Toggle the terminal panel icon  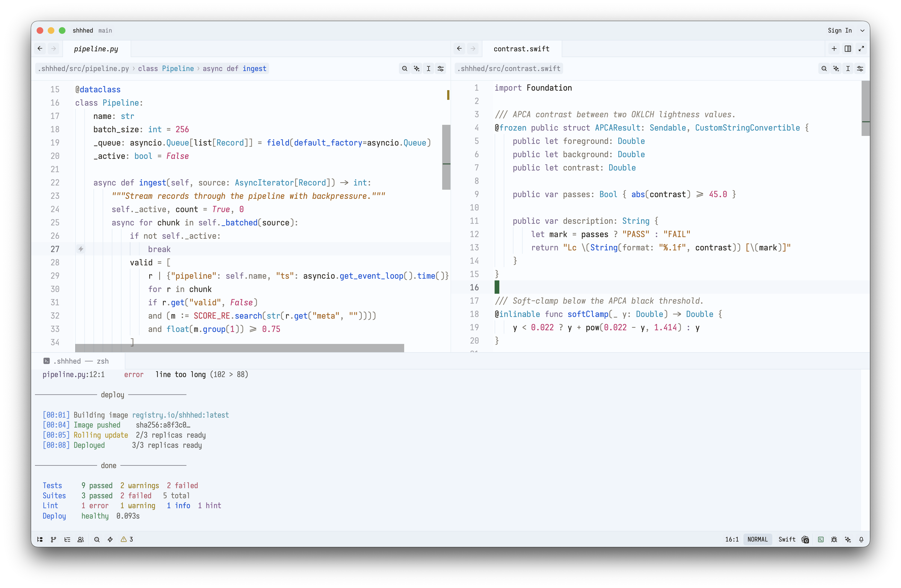click(x=820, y=539)
